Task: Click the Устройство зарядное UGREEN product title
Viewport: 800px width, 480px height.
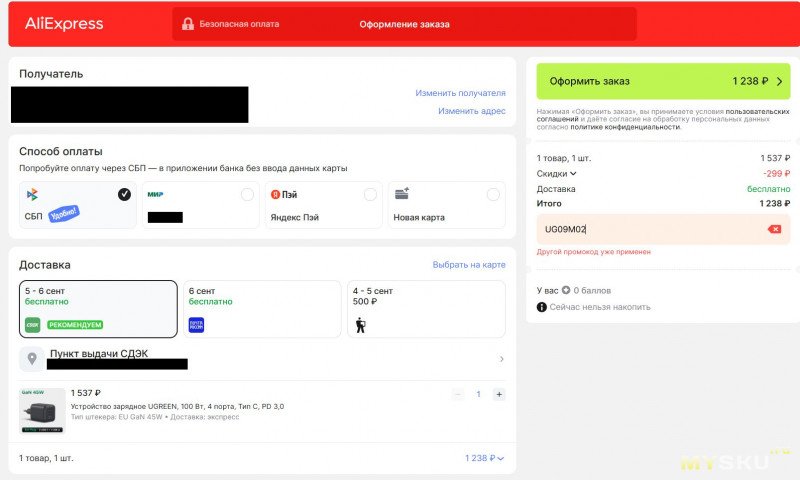Action: [x=177, y=407]
